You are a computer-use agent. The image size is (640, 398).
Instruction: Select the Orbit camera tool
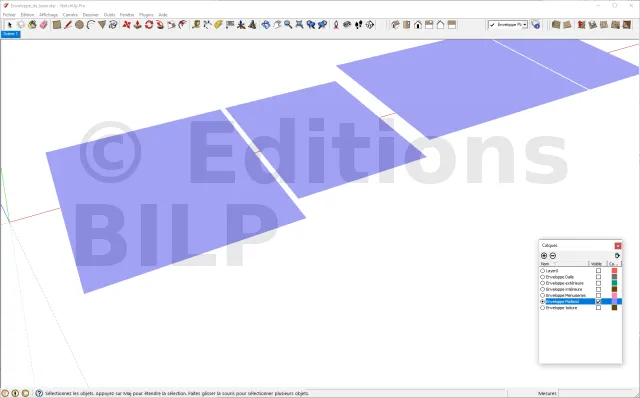[266, 25]
